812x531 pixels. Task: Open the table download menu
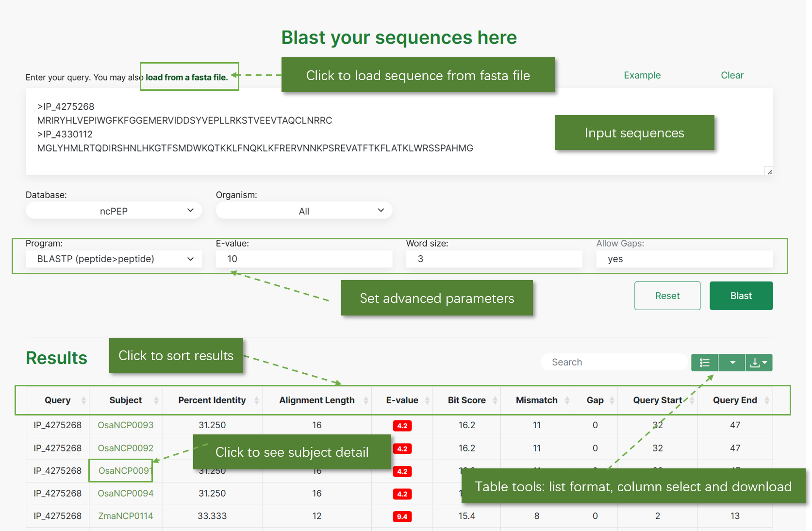click(759, 363)
